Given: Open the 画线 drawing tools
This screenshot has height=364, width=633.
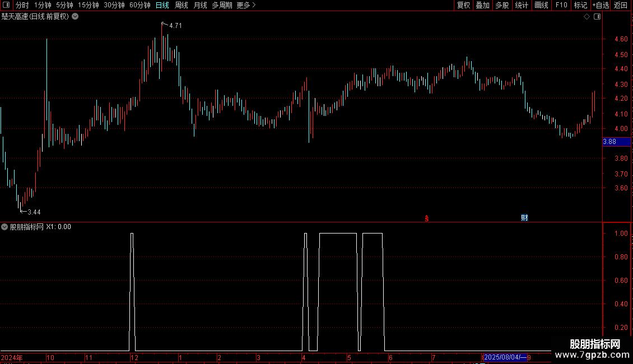Looking at the screenshot, I should click(541, 5).
